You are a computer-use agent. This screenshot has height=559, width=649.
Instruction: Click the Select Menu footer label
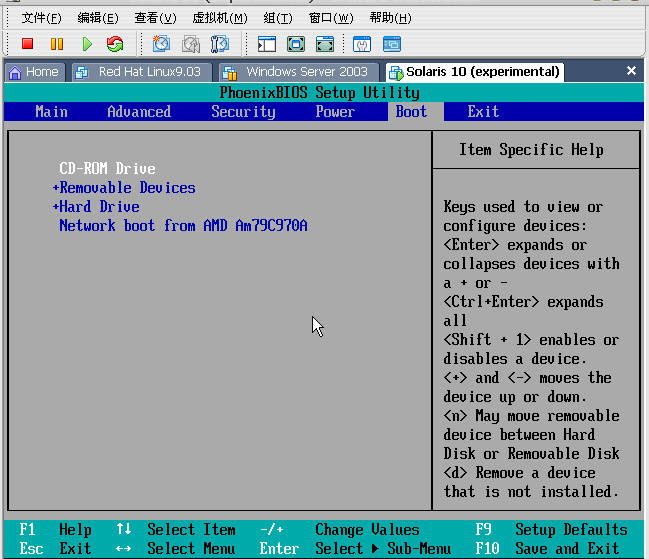(x=191, y=549)
